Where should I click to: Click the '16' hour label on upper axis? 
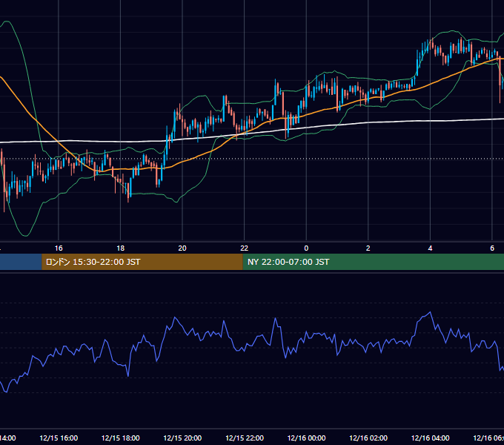pos(59,248)
